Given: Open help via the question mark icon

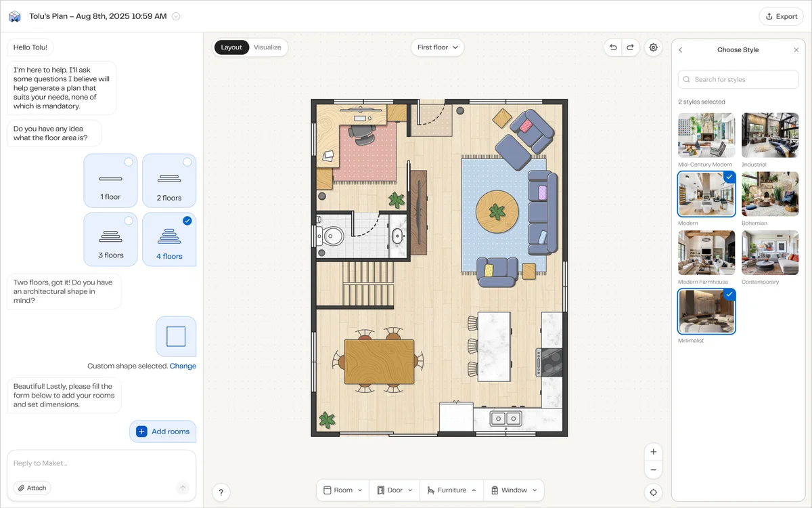Looking at the screenshot, I should (x=221, y=492).
